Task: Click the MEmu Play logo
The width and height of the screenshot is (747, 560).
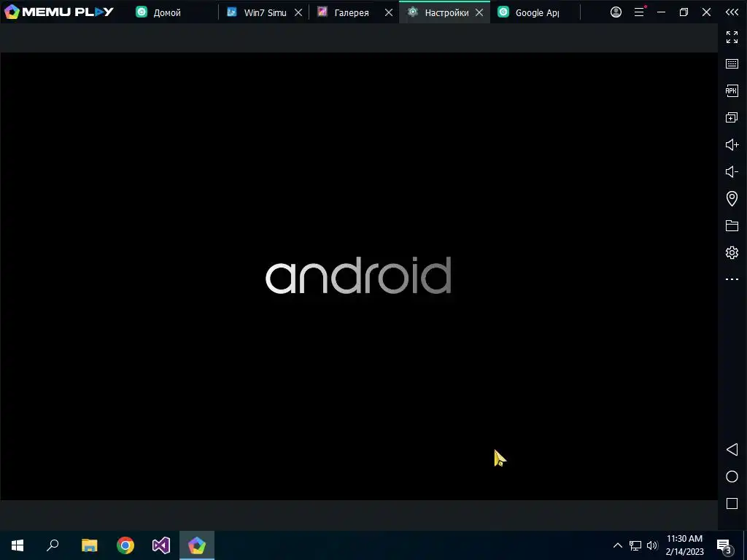Action: coord(58,12)
